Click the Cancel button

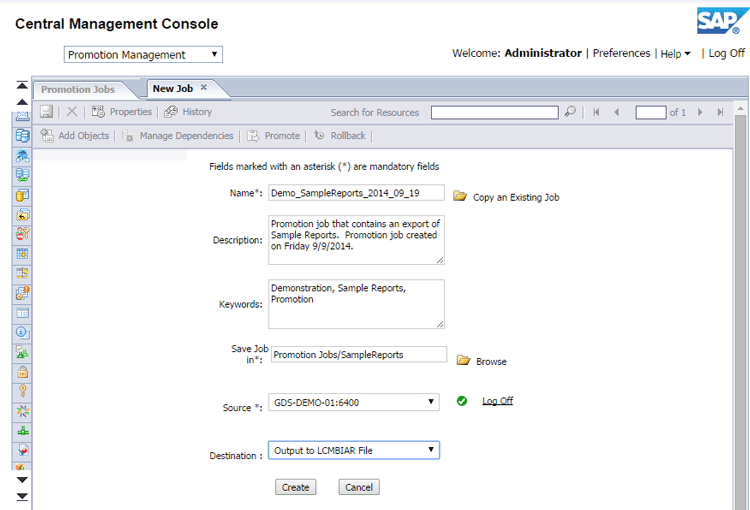coord(358,487)
